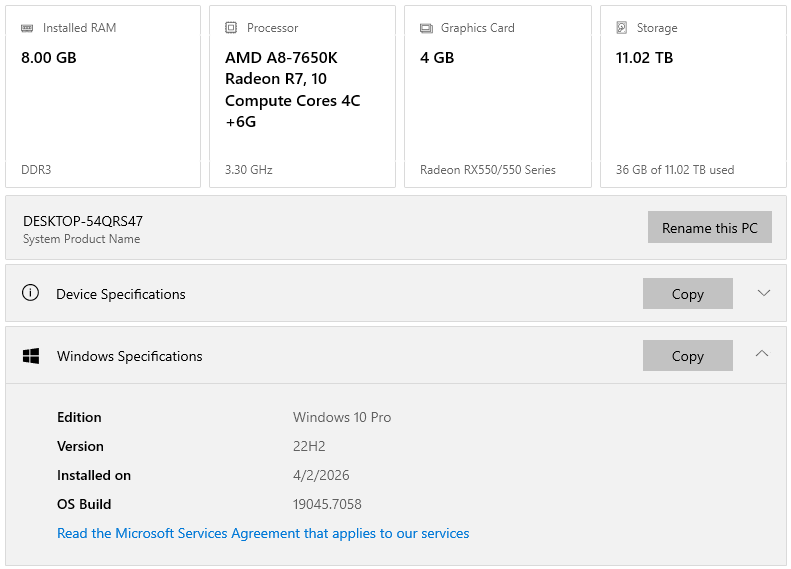Select the 22H2 version value
Viewport: 791px width, 569px height.
point(309,446)
